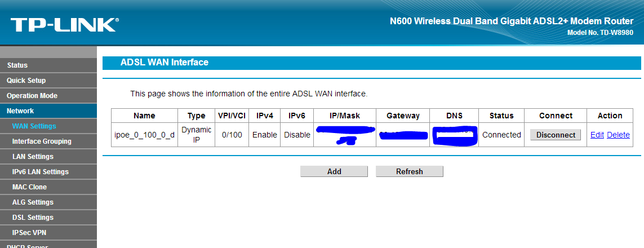
Task: Open IPSec VPN page
Action: (x=48, y=232)
